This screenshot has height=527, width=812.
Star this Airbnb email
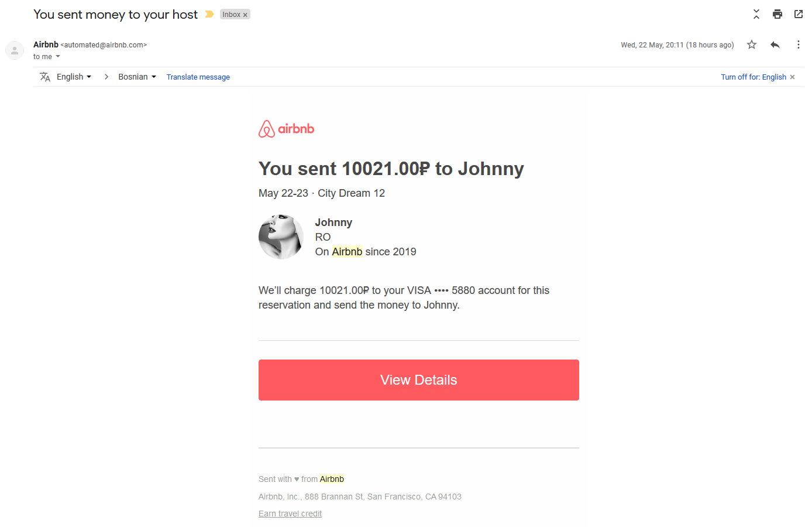(x=752, y=45)
